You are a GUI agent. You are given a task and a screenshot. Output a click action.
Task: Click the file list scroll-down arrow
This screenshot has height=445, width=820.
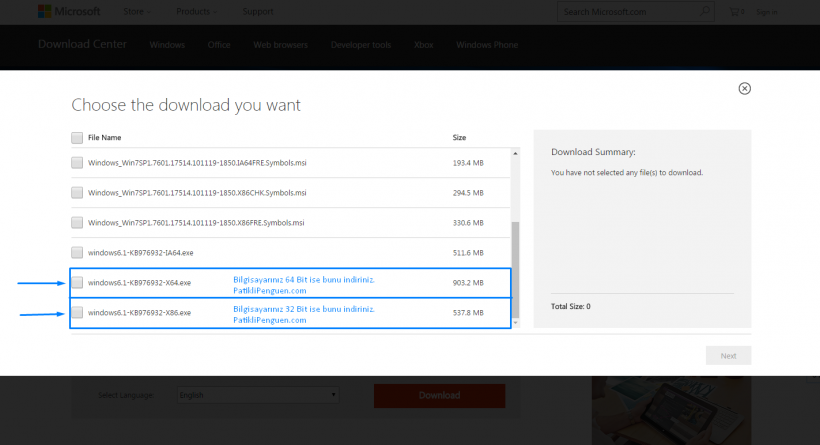[516, 323]
